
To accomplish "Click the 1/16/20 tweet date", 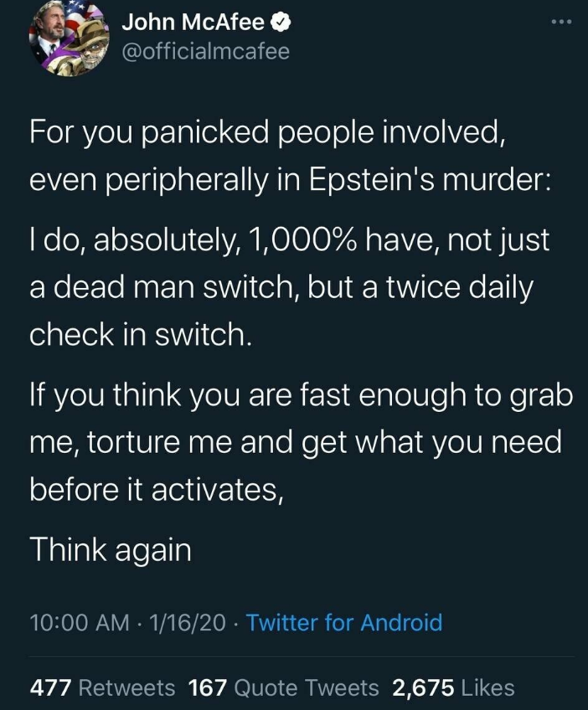I will pos(186,622).
